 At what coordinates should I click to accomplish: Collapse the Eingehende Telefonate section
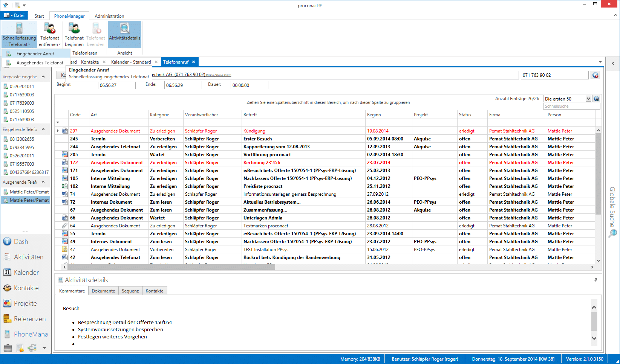pyautogui.click(x=43, y=129)
